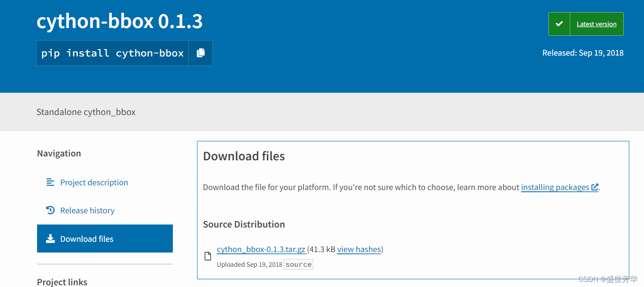
Task: Copy the pip install command to clipboard
Action: (x=200, y=53)
